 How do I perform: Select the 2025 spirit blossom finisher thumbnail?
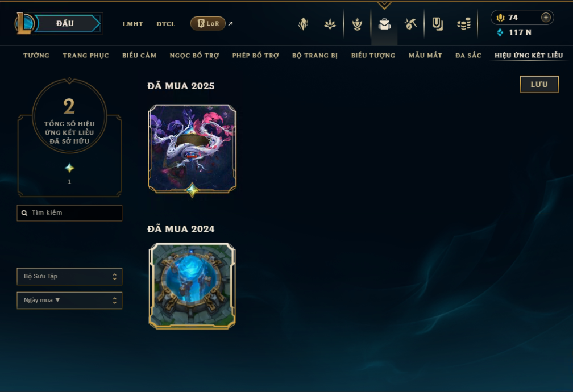[x=192, y=149]
